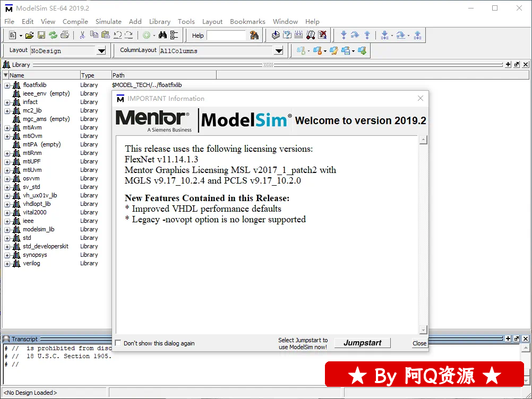Click the Transcript scrollbar up arrow
The width and height of the screenshot is (532, 399).
[526, 348]
